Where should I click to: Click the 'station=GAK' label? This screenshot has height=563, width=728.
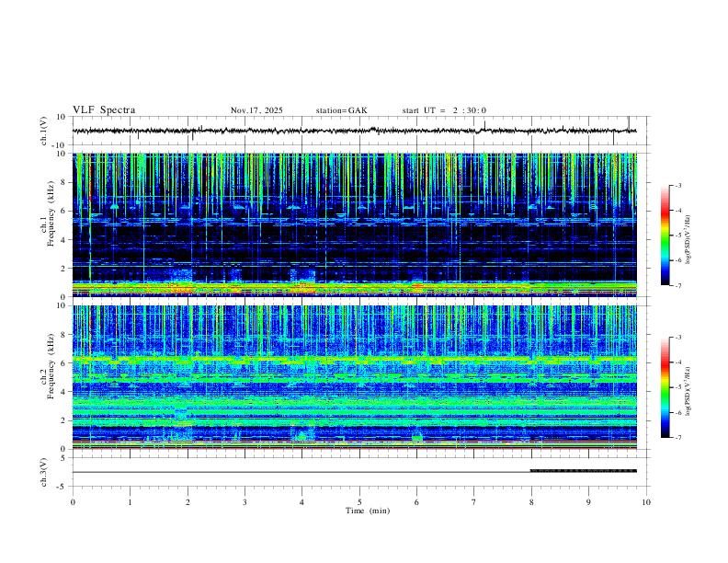coord(341,110)
